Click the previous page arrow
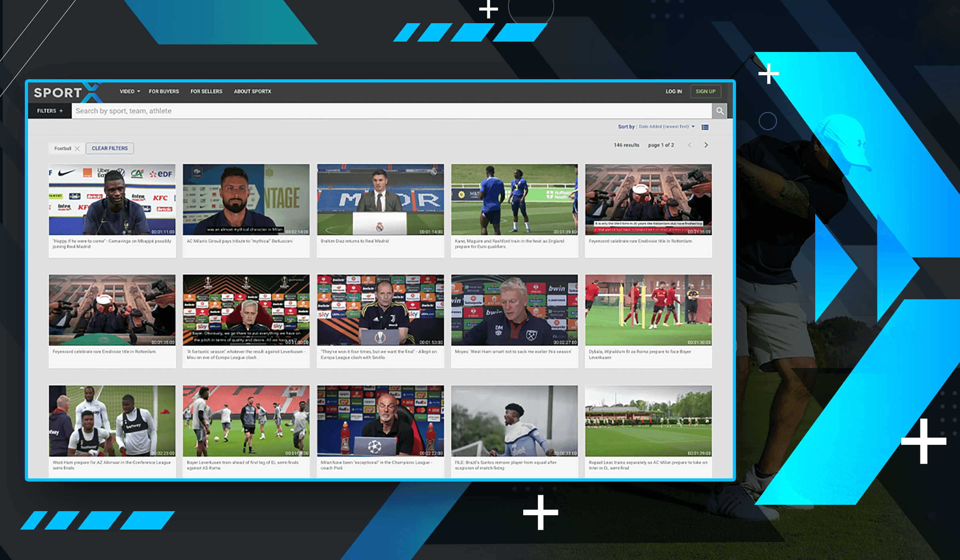Image resolution: width=960 pixels, height=560 pixels. click(690, 145)
